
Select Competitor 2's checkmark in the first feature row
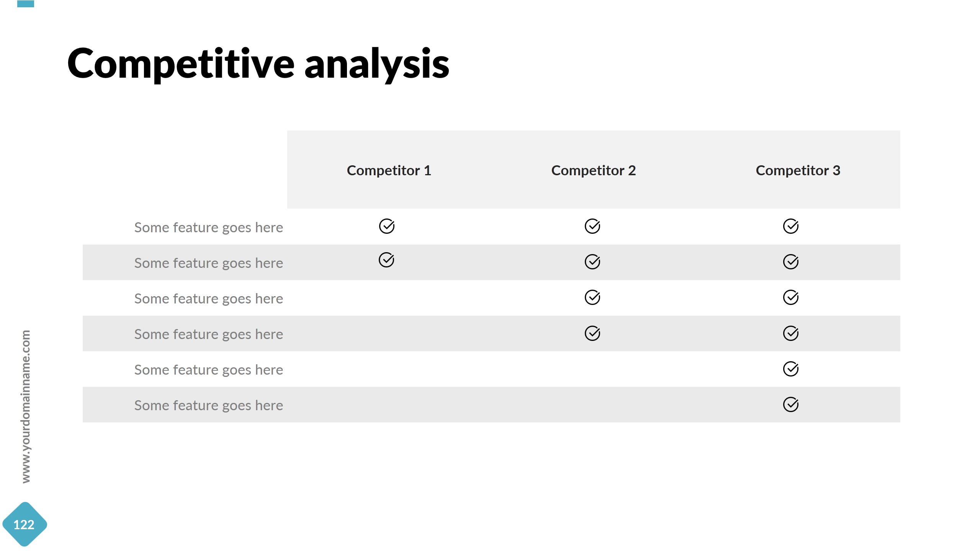(x=592, y=226)
